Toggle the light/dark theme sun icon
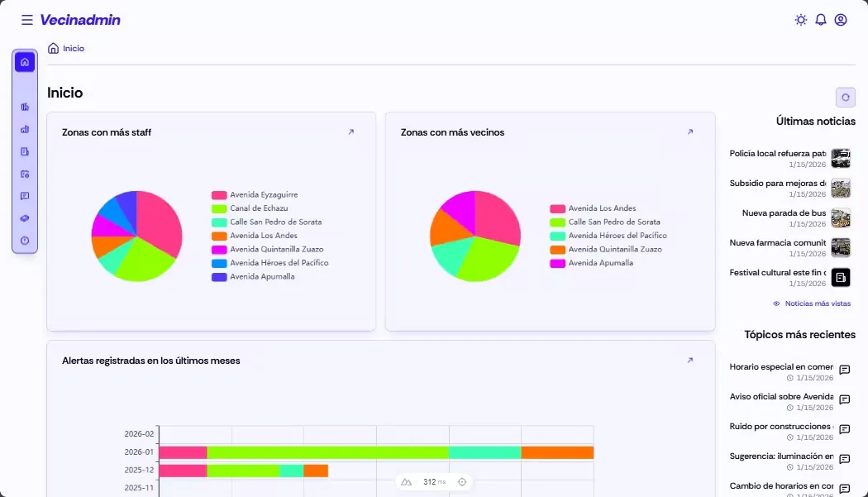868x497 pixels. 800,20
